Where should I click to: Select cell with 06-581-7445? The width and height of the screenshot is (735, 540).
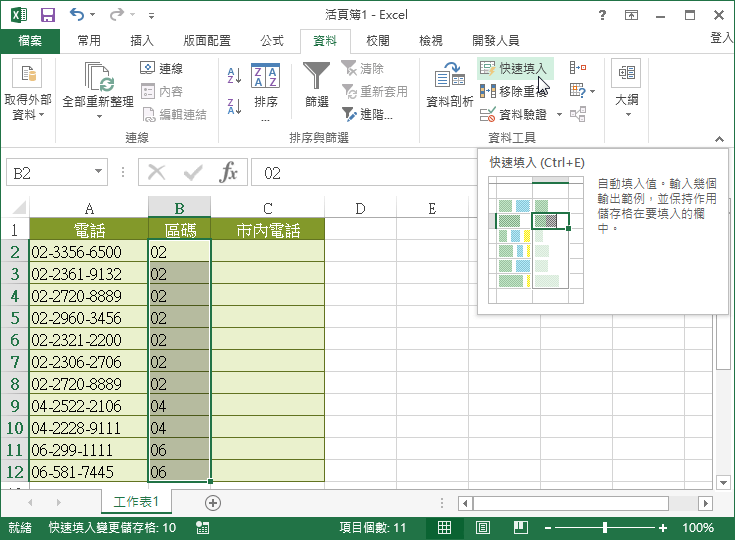coord(89,472)
